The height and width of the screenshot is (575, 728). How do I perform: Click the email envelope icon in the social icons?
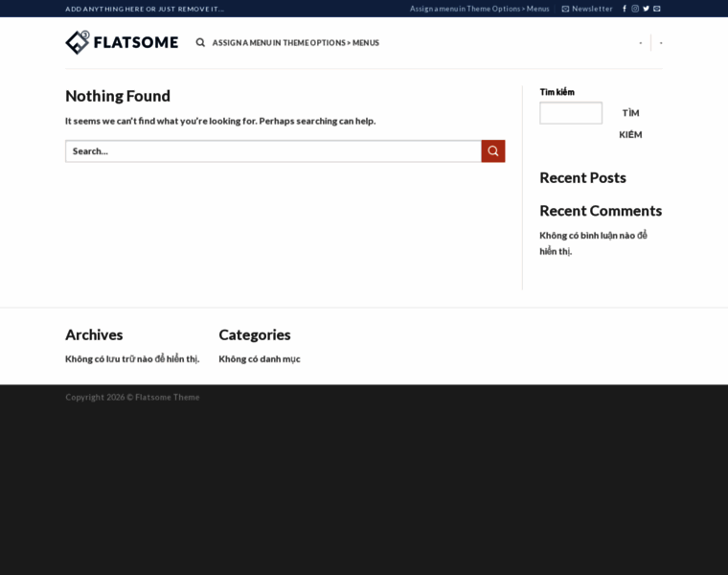coord(657,9)
